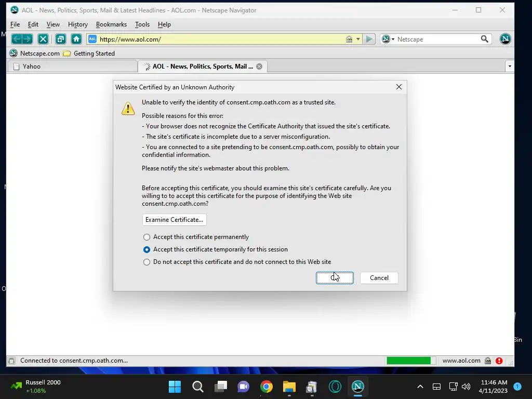The height and width of the screenshot is (399, 532).
Task: Click the AOL site icon in address bar
Action: click(92, 39)
